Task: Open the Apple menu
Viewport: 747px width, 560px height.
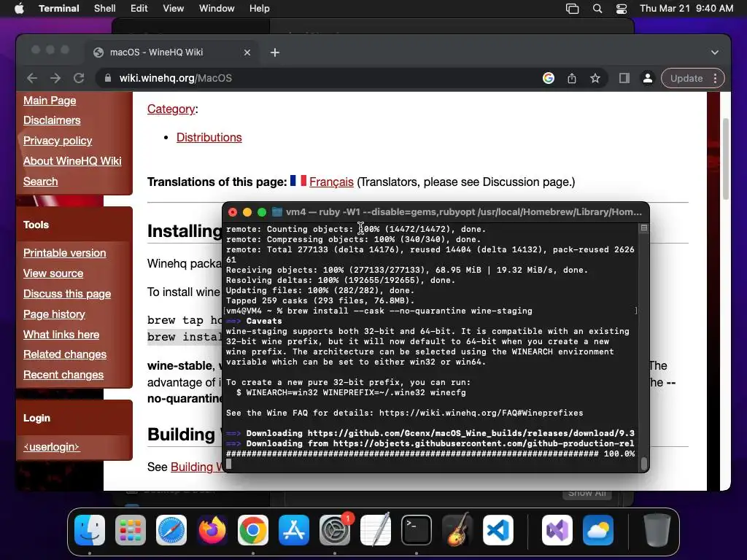Action: coord(19,9)
